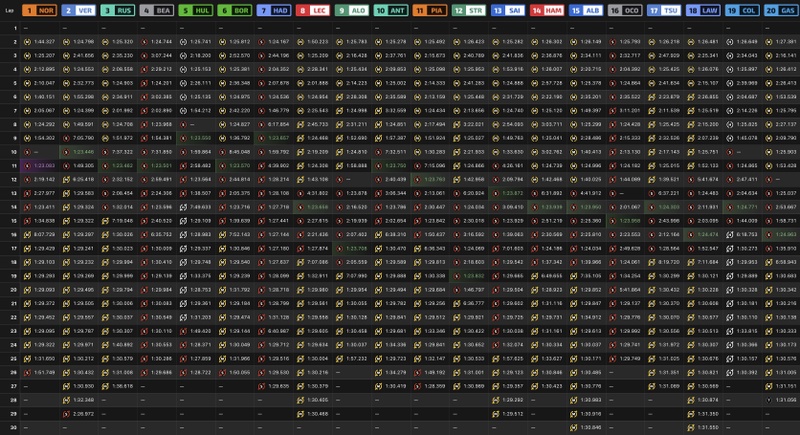800x435 pixels.
Task: Click the tyre icon in HAM's lap 5 cell
Action: pos(535,83)
